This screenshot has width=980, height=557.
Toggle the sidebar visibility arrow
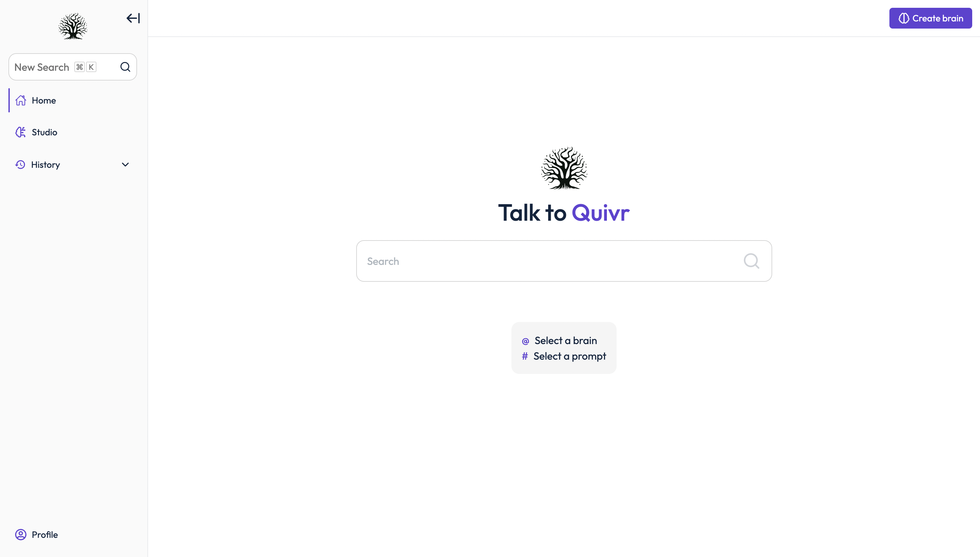pos(132,18)
